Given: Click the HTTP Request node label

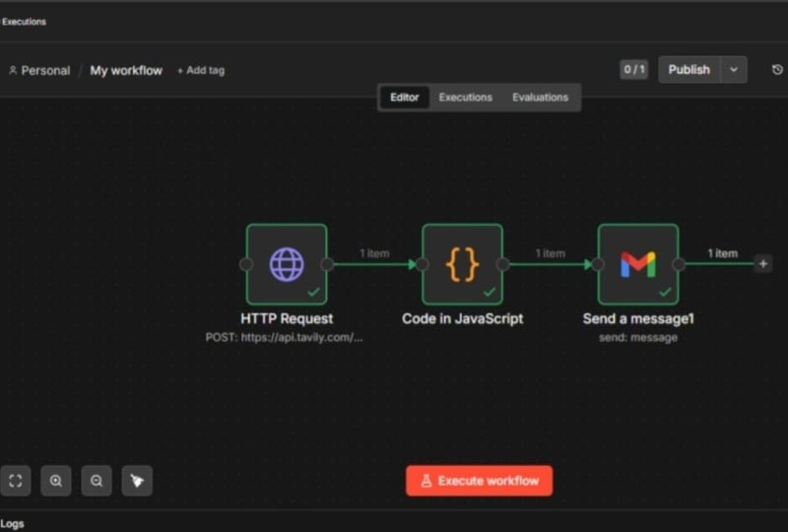Looking at the screenshot, I should (x=287, y=319).
